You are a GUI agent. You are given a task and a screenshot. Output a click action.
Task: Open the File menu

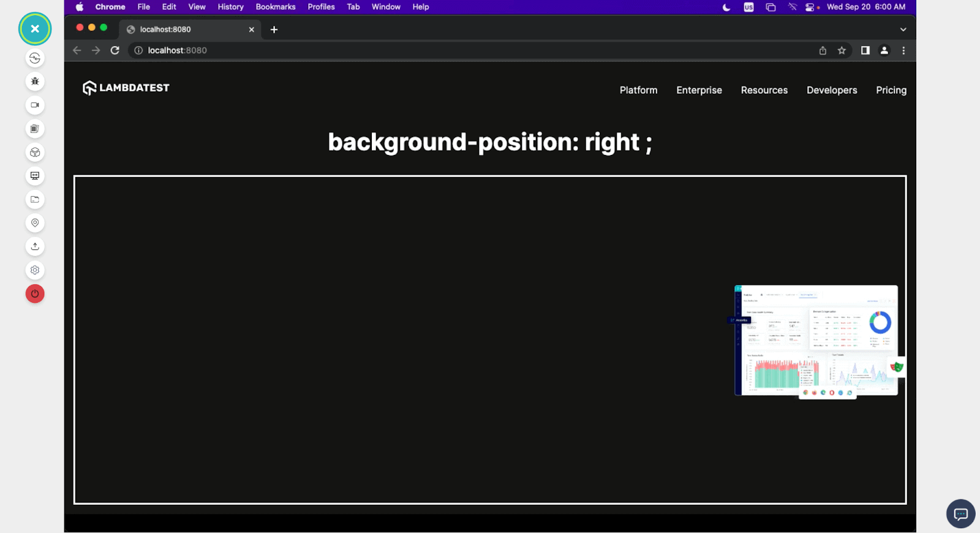tap(144, 7)
